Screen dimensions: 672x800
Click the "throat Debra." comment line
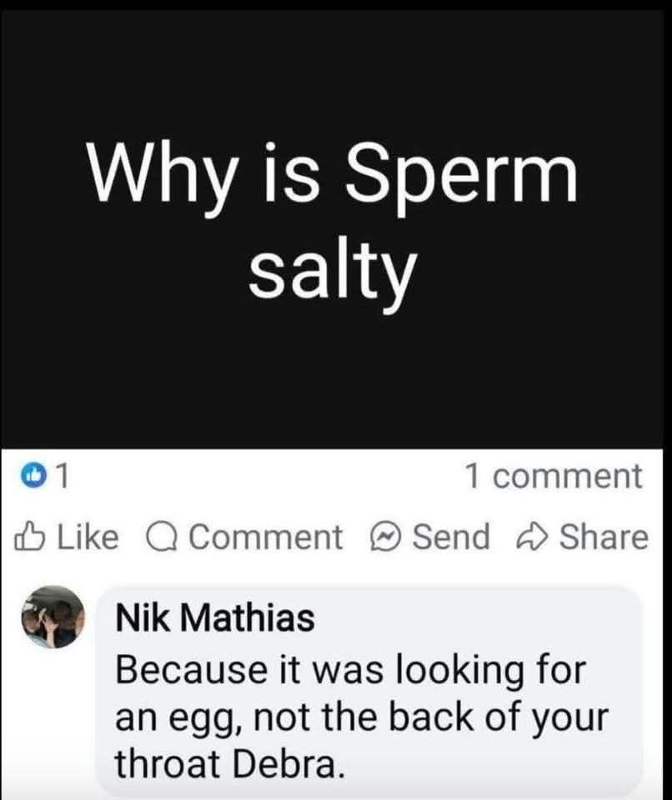click(x=228, y=762)
